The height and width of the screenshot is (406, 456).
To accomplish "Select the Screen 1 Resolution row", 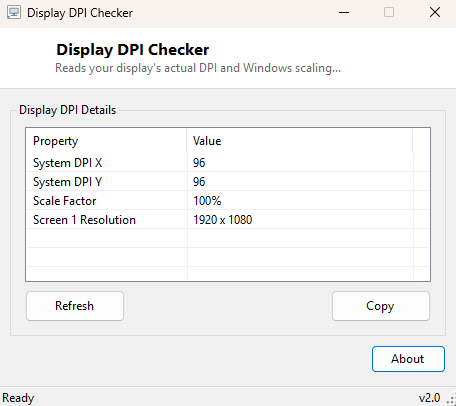I will click(228, 220).
